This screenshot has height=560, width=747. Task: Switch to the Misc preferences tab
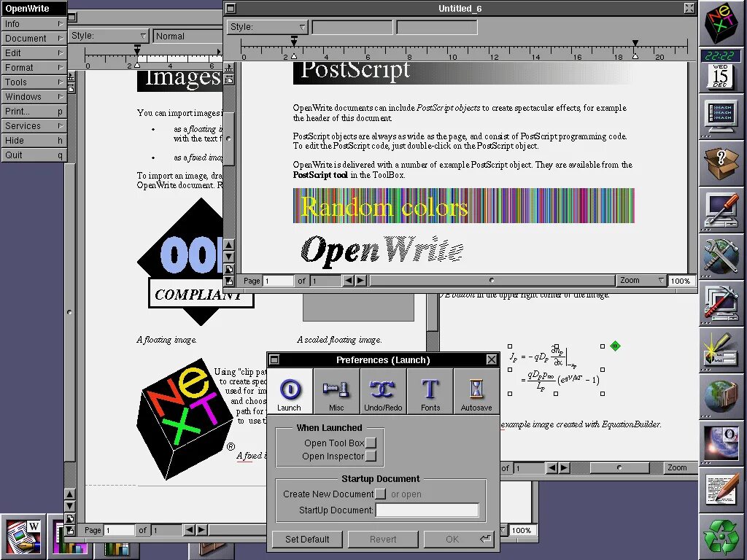pos(336,392)
